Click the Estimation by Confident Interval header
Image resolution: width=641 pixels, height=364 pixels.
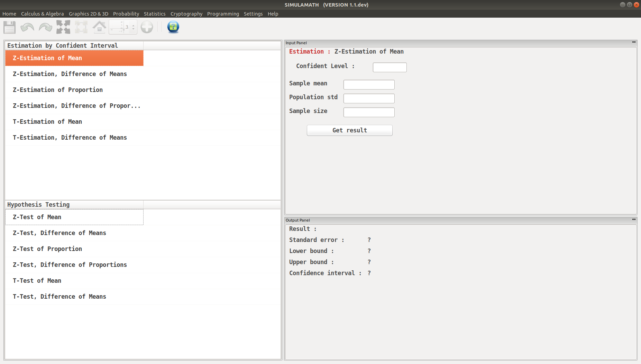pos(74,46)
